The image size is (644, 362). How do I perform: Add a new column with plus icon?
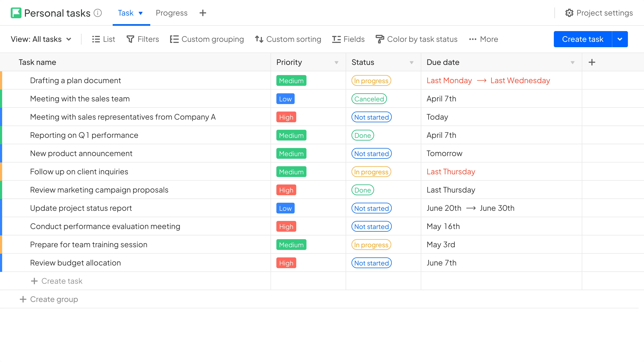[592, 62]
